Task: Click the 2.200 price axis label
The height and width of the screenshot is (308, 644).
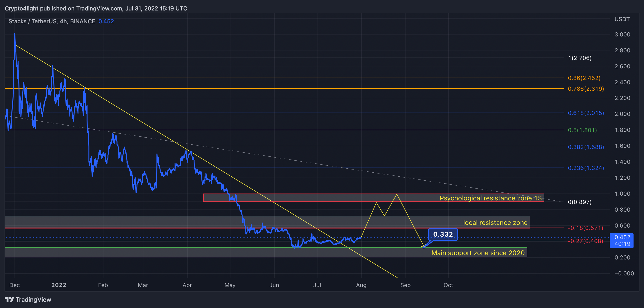Action: pos(623,98)
